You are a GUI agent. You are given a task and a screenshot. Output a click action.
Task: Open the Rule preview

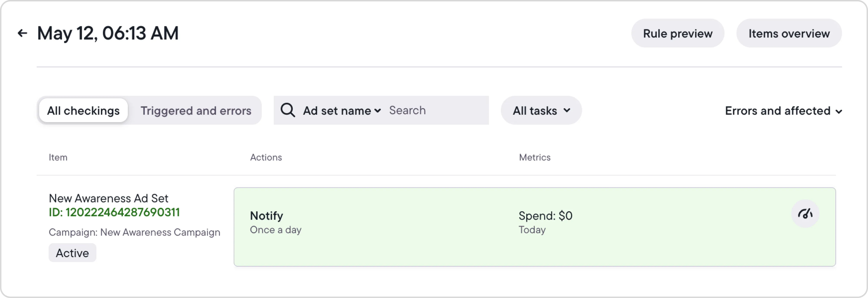tap(677, 33)
